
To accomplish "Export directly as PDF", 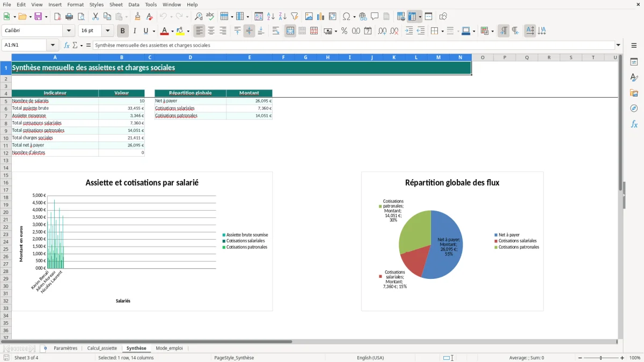I will (x=57, y=17).
